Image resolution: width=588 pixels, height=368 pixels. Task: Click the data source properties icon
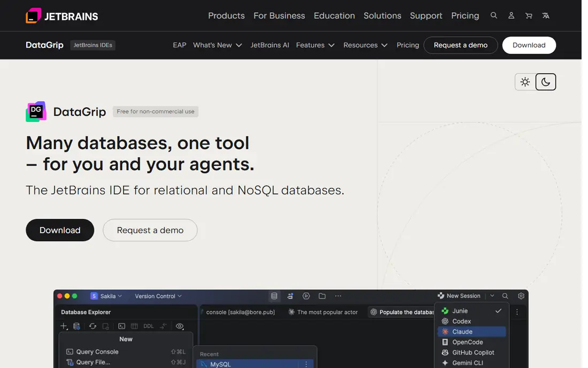click(76, 326)
